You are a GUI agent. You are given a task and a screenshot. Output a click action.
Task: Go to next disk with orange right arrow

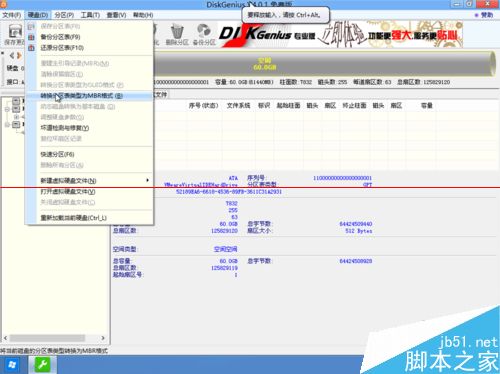pyautogui.click(x=19, y=55)
